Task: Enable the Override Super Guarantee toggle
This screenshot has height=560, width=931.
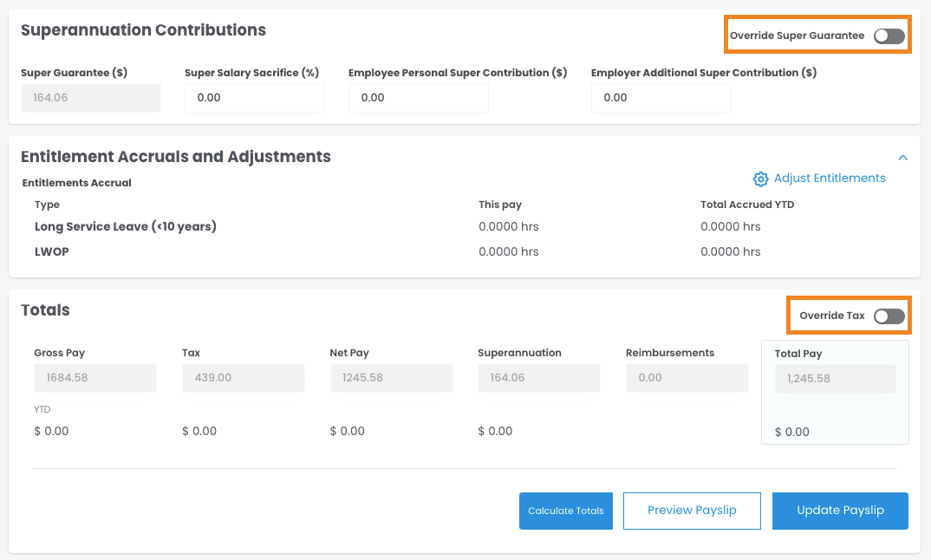Action: click(889, 36)
